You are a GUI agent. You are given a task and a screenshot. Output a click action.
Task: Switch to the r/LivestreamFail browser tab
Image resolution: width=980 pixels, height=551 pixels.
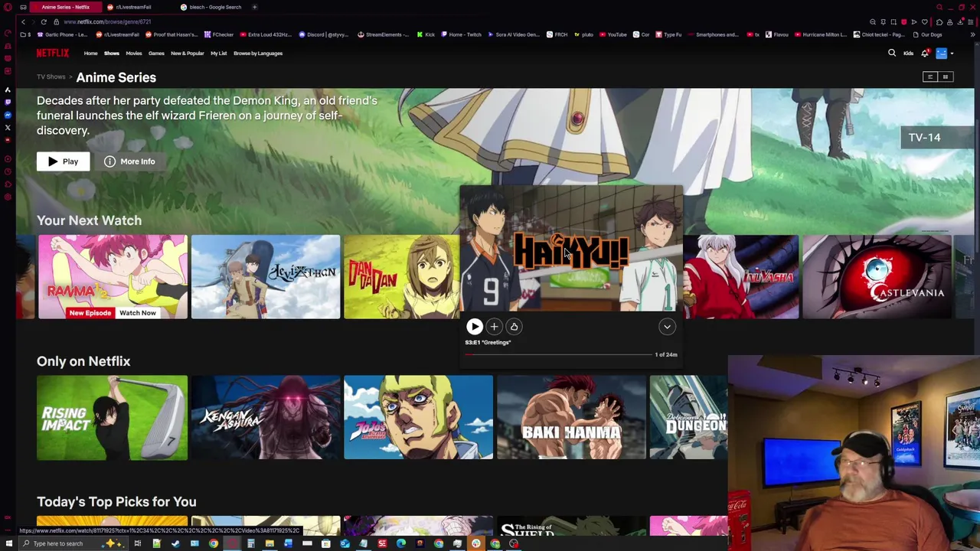click(x=135, y=7)
